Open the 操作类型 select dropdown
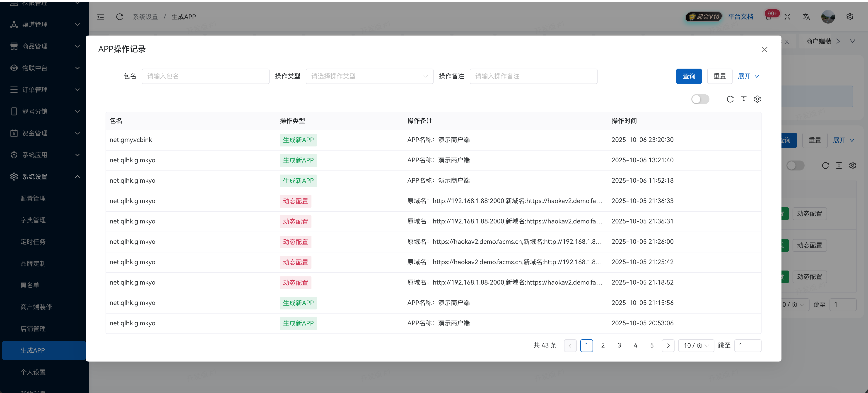The width and height of the screenshot is (868, 393). [x=369, y=77]
